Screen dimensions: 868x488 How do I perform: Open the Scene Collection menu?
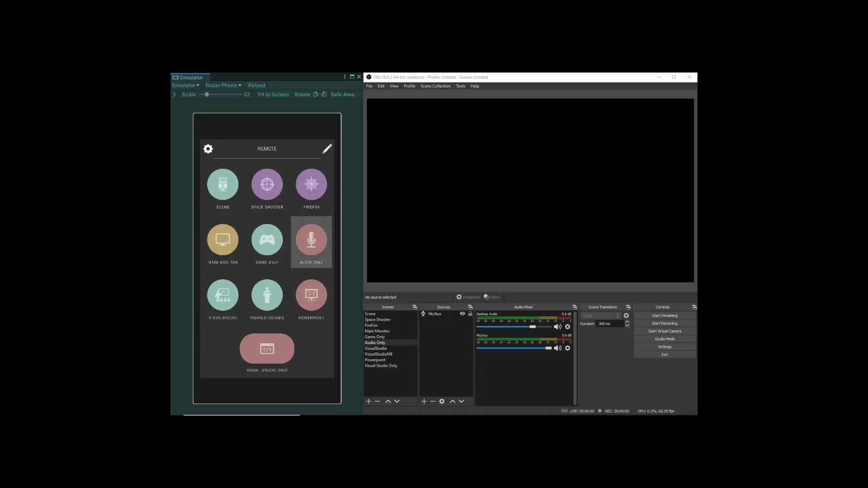(x=435, y=86)
